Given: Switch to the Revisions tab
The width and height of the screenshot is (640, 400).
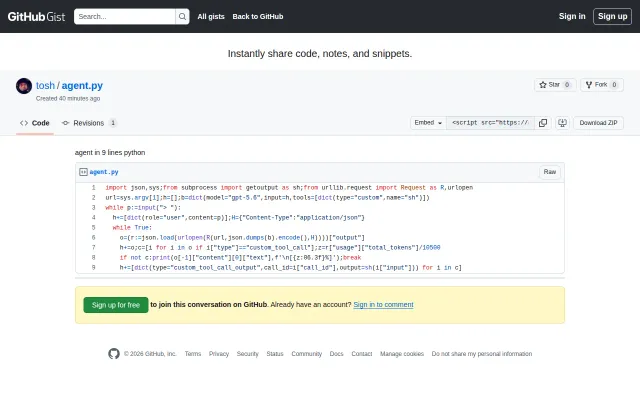Looking at the screenshot, I should tap(89, 123).
